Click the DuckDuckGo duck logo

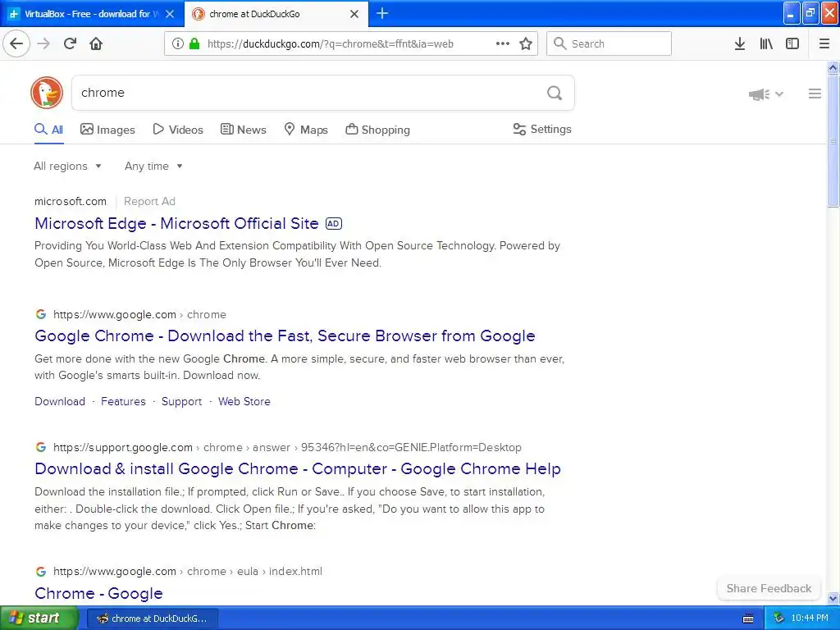click(47, 93)
